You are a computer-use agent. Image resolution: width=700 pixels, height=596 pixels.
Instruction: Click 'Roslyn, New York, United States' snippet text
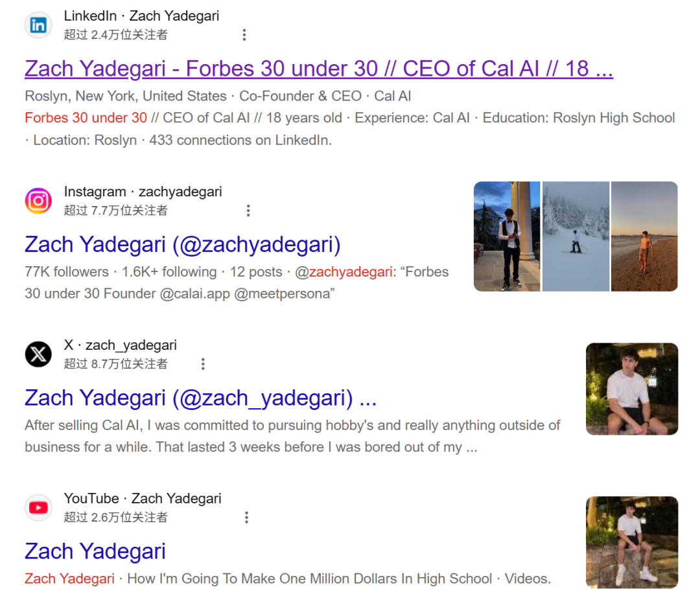(126, 97)
